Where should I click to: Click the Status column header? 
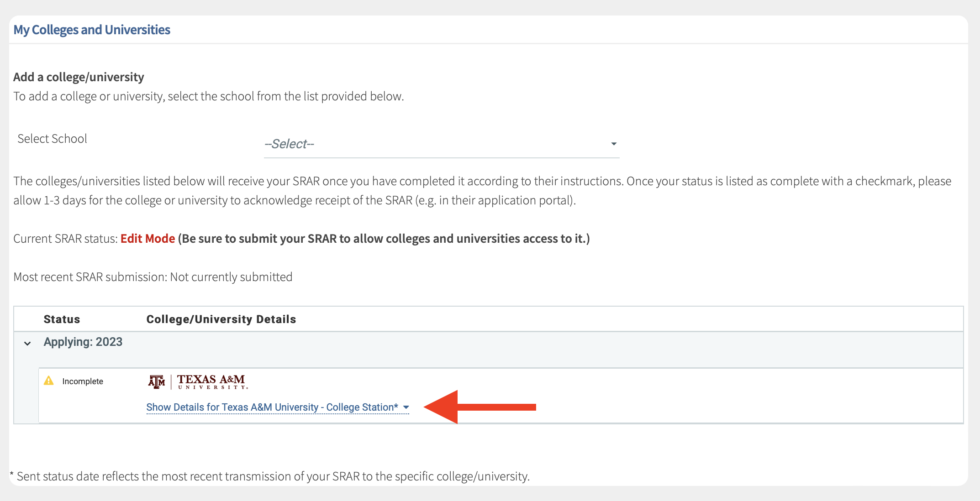(x=62, y=319)
